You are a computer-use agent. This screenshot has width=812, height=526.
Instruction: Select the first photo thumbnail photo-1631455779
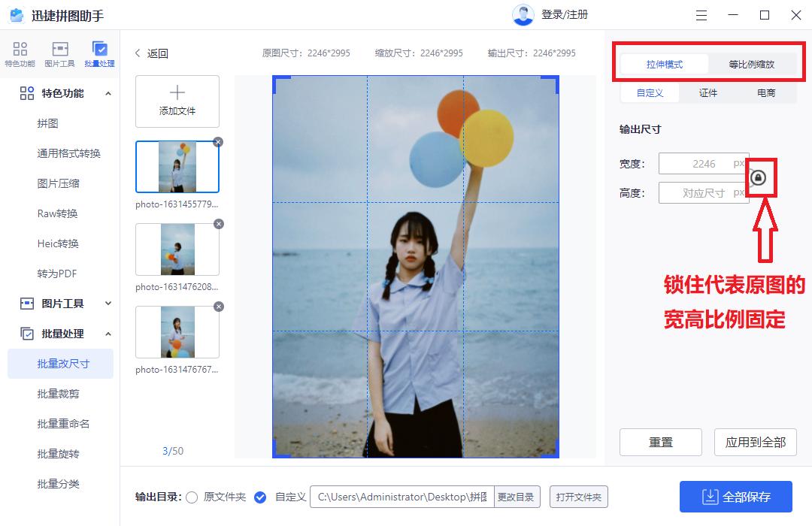point(177,167)
